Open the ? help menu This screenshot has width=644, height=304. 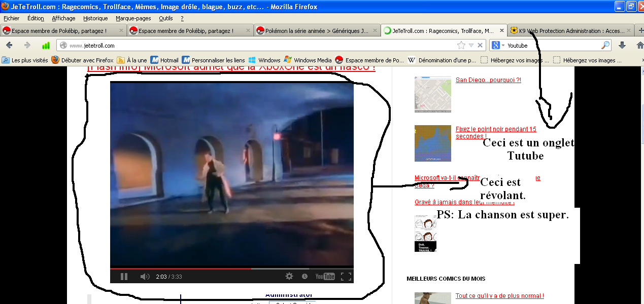click(182, 18)
